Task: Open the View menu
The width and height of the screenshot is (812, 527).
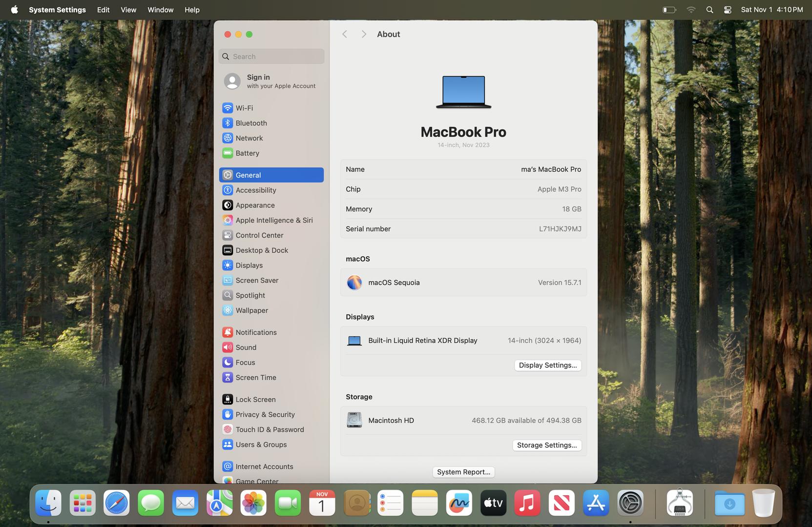Action: (128, 10)
